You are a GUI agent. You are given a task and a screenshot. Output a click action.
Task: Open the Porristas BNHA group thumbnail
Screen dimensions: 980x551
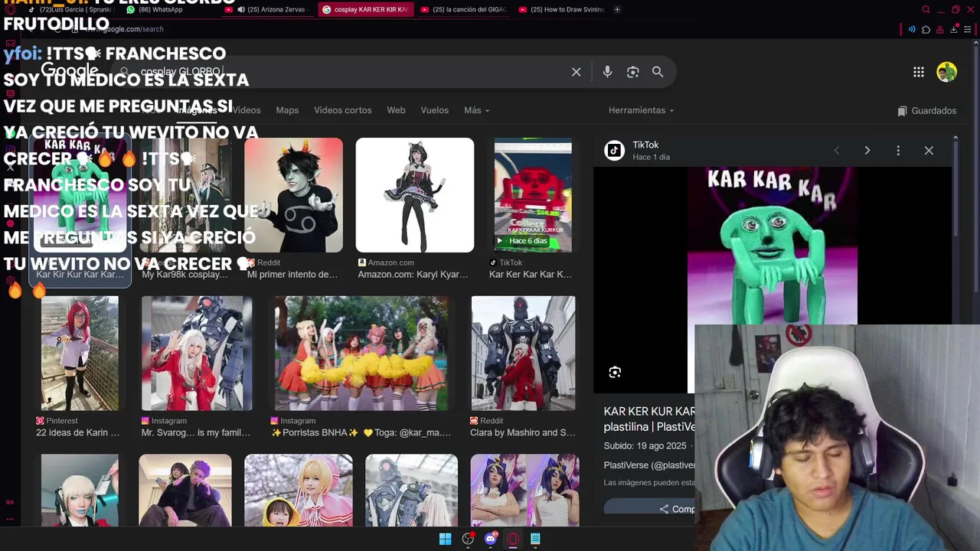click(x=361, y=354)
